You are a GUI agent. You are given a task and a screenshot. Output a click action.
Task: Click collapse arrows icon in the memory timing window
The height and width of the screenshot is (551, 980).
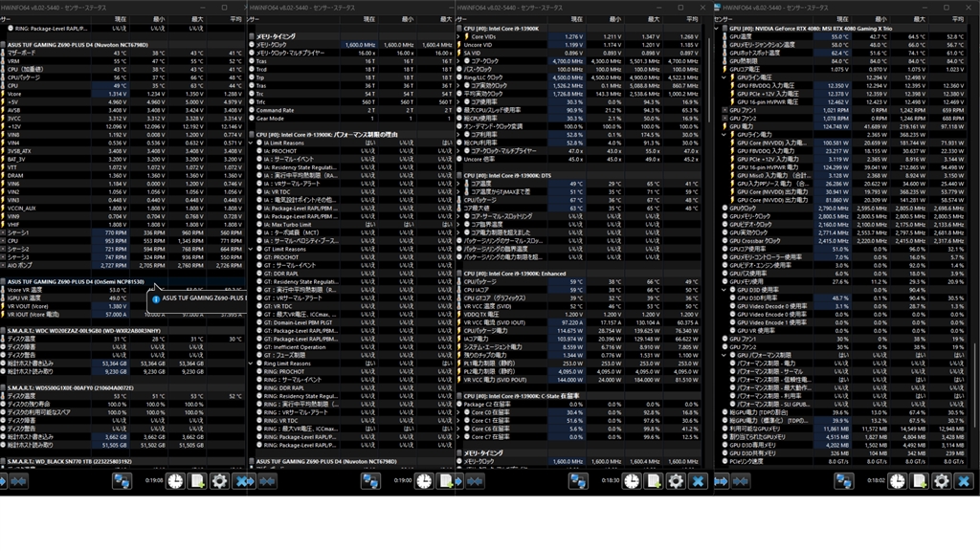pos(268,481)
